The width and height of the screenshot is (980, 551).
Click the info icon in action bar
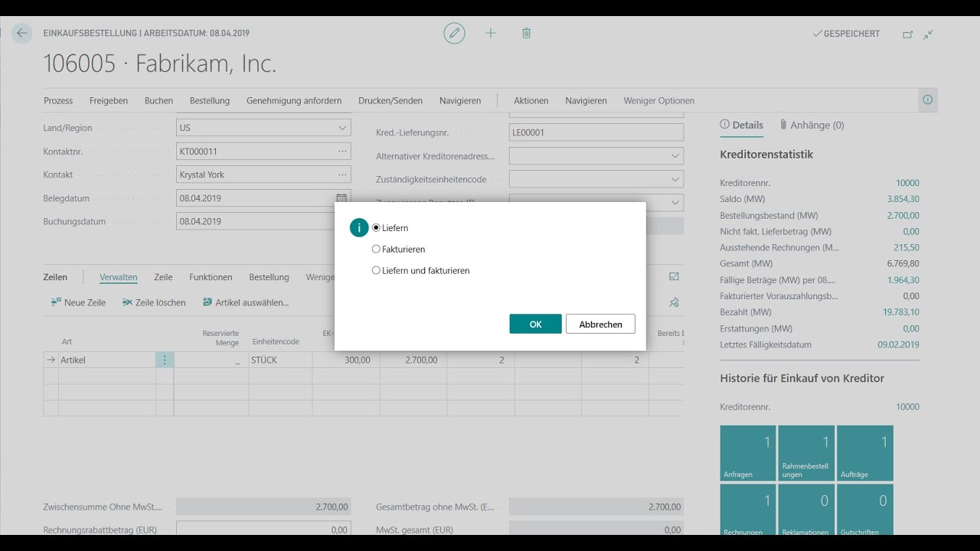tap(927, 100)
